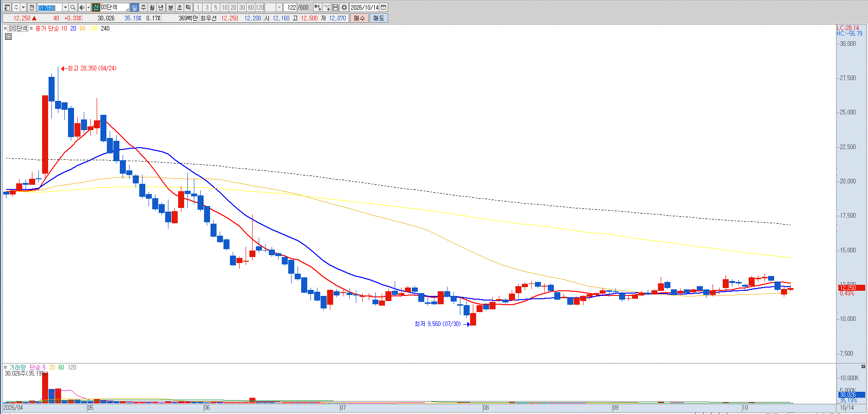Click the speaker sound icon
The height and width of the screenshot is (414, 868).
[81, 7]
